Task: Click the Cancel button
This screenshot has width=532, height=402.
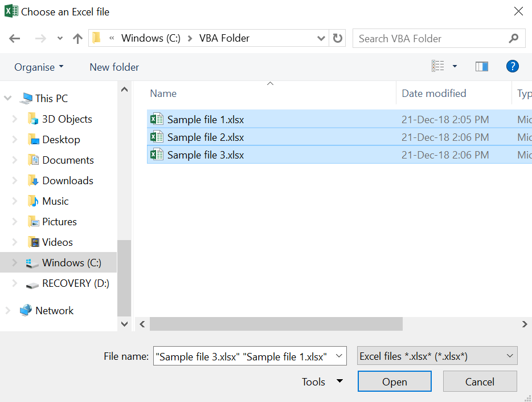Action: [480, 381]
